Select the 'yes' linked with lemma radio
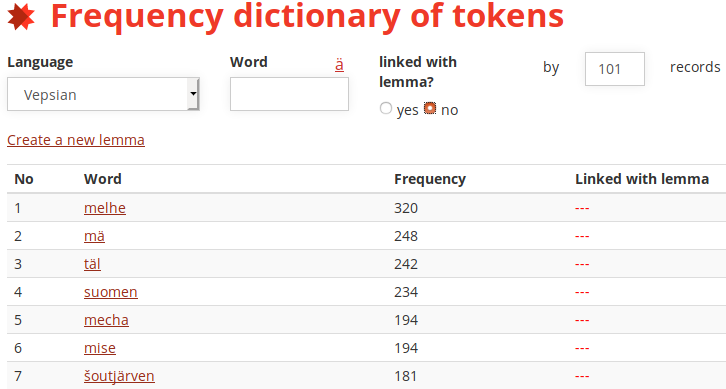This screenshot has height=389, width=726. point(386,108)
